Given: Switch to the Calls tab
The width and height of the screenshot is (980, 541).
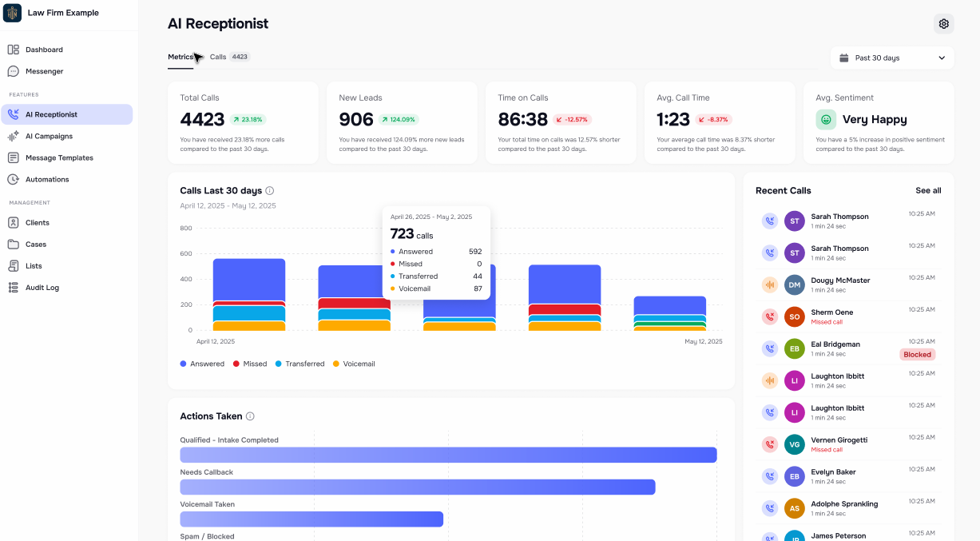Looking at the screenshot, I should coord(218,57).
